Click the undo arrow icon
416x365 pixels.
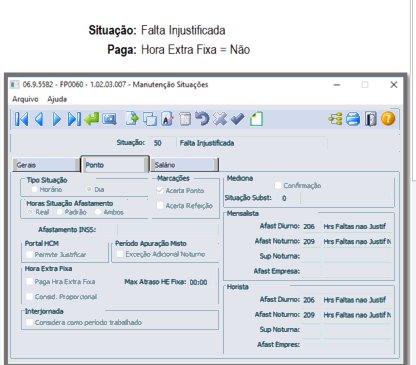point(202,118)
